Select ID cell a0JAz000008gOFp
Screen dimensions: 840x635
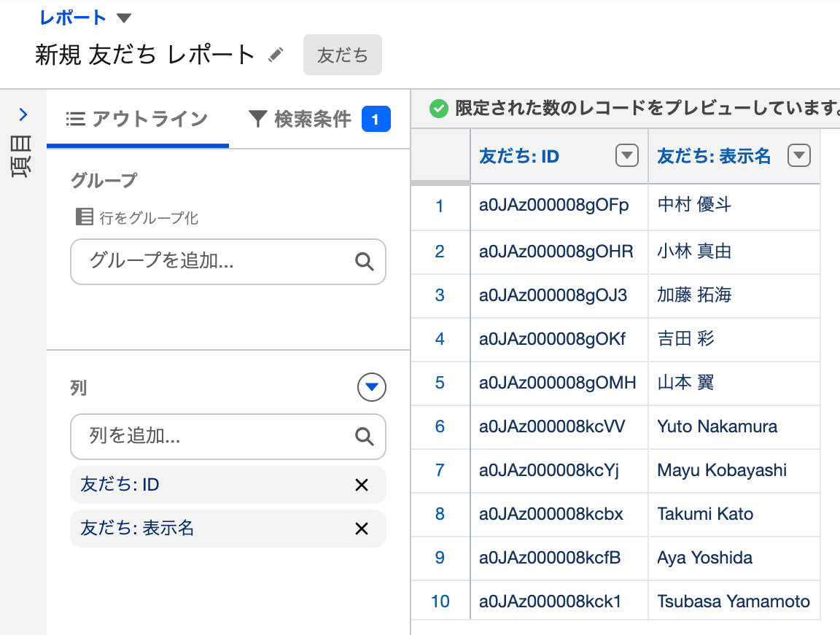click(x=559, y=206)
